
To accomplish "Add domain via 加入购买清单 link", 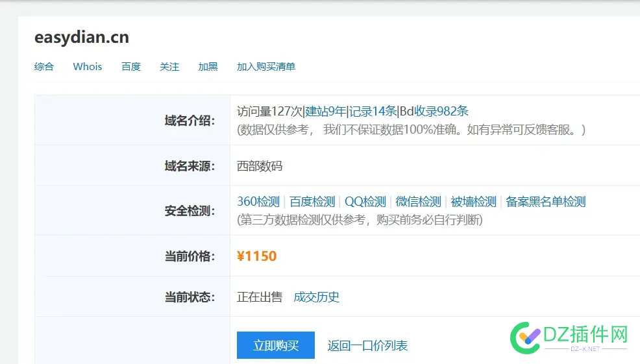I will (266, 67).
